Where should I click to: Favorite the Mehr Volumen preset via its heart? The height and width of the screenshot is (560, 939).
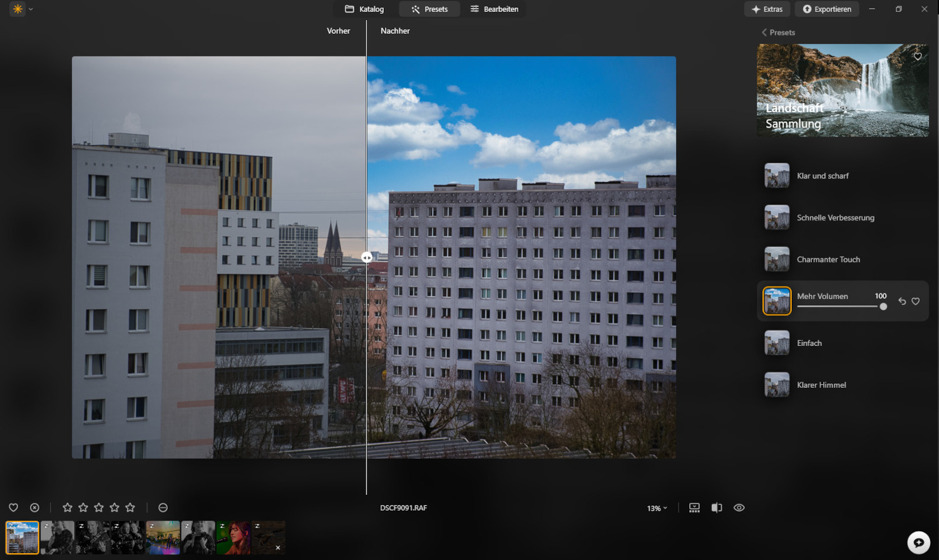pos(916,302)
